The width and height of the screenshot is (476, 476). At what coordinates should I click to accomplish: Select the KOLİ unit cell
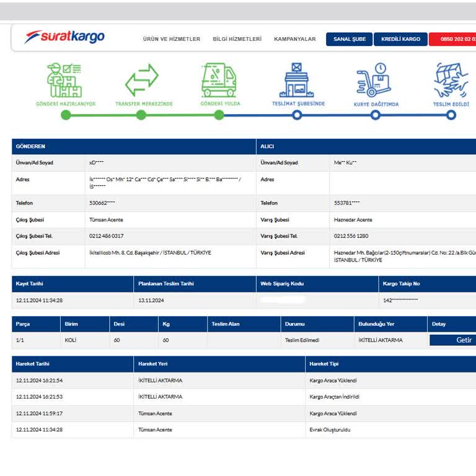(x=85, y=340)
